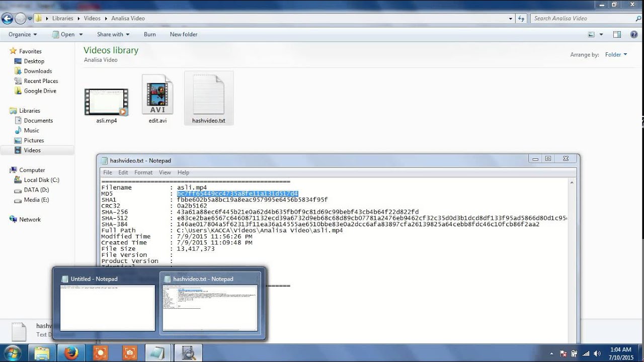Open Desktop in Favorites
644x362 pixels.
pyautogui.click(x=34, y=61)
